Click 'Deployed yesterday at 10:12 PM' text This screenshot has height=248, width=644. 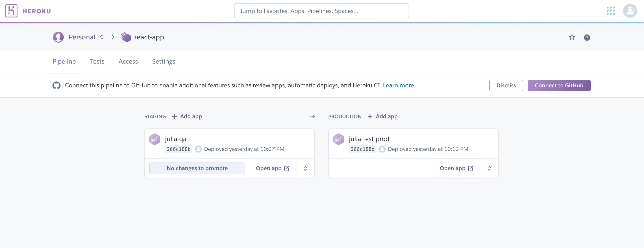pos(428,149)
